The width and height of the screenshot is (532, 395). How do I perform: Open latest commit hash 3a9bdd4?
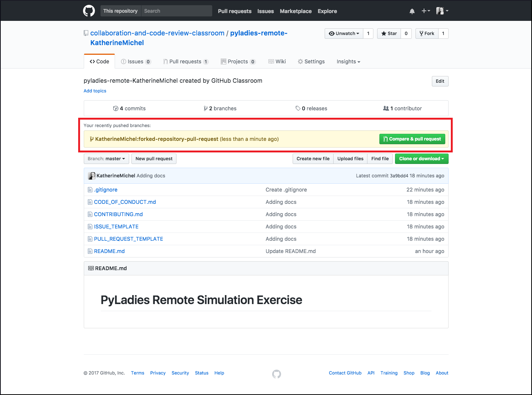(399, 176)
